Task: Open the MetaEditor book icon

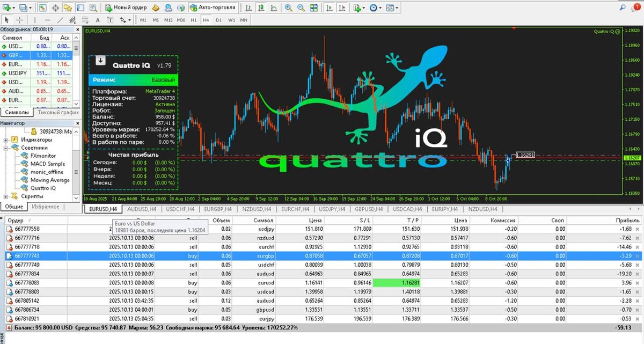Action: [x=156, y=8]
